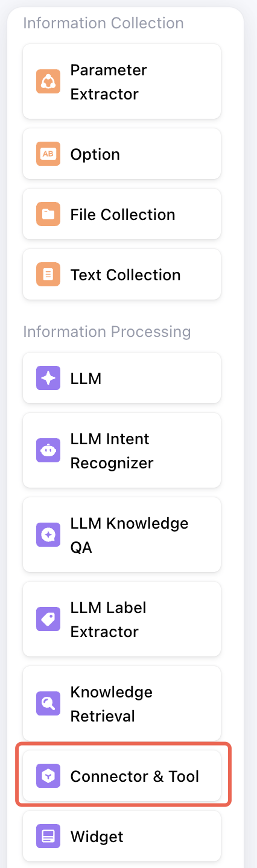Select the Parameter Extractor node

(x=122, y=81)
